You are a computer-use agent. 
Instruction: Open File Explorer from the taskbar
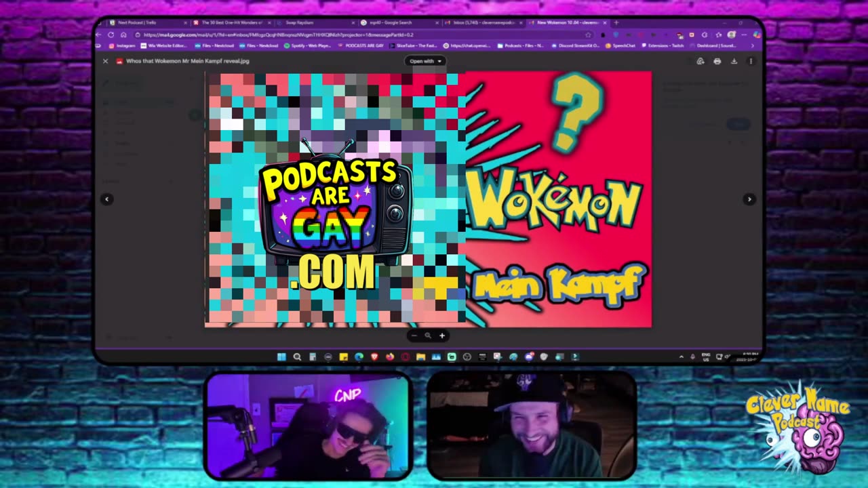click(420, 357)
